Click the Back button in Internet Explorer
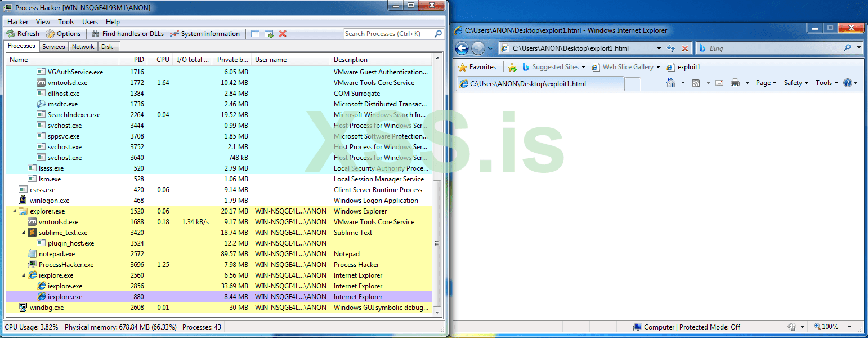Viewport: 868px width, 338px height. coord(462,48)
